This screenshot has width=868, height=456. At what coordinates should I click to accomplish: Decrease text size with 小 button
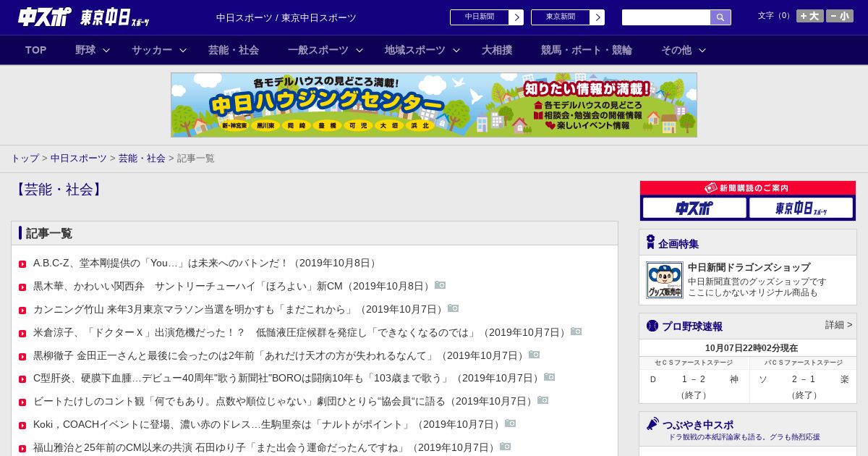click(x=840, y=16)
